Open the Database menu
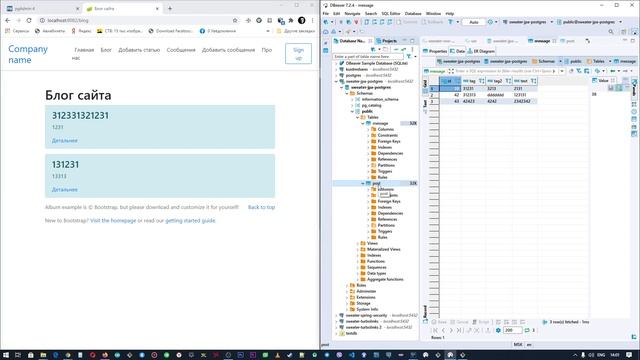The image size is (640, 360). [x=413, y=13]
